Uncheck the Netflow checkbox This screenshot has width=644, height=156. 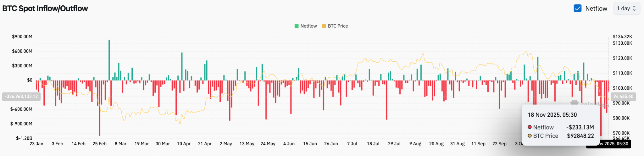577,8
